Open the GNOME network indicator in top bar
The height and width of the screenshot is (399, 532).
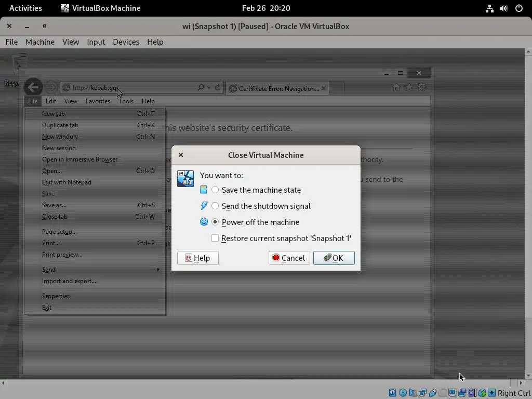tap(489, 8)
